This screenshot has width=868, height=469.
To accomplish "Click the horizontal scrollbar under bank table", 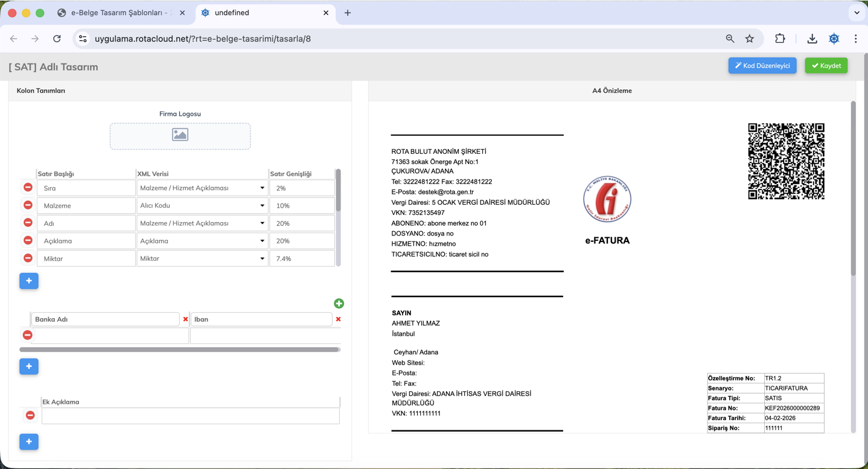I will pyautogui.click(x=179, y=349).
